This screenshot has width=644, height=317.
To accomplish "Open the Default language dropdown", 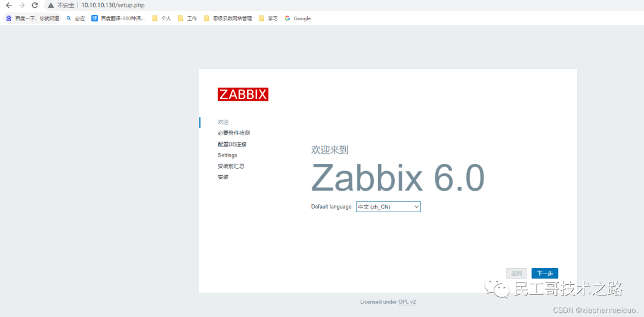I will click(x=388, y=207).
